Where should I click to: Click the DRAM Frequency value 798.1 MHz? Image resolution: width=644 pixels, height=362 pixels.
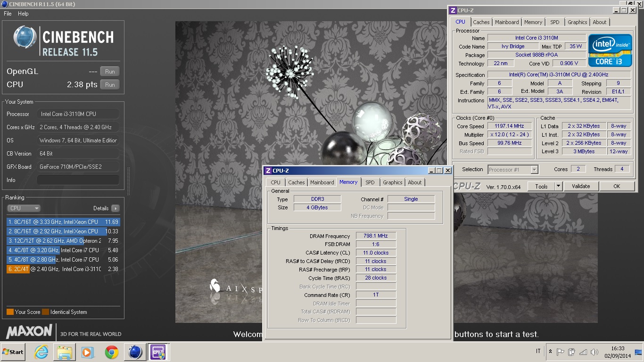click(376, 236)
